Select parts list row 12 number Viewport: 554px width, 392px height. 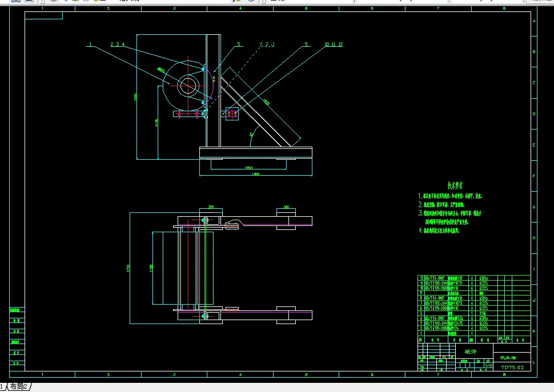point(421,278)
